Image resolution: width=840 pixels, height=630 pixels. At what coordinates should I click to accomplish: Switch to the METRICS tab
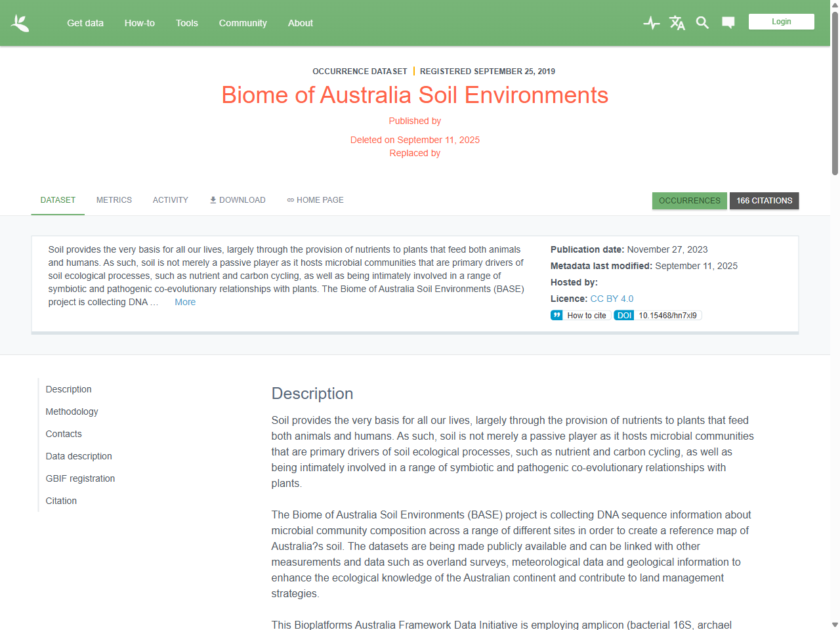click(x=114, y=199)
